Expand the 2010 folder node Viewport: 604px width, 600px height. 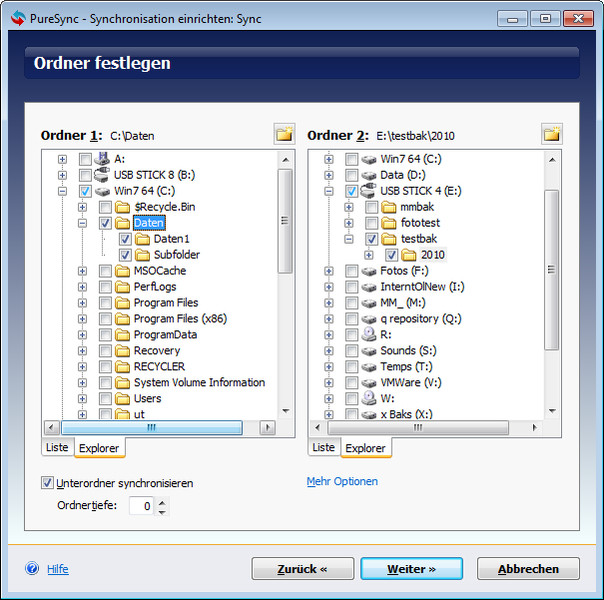tap(369, 255)
